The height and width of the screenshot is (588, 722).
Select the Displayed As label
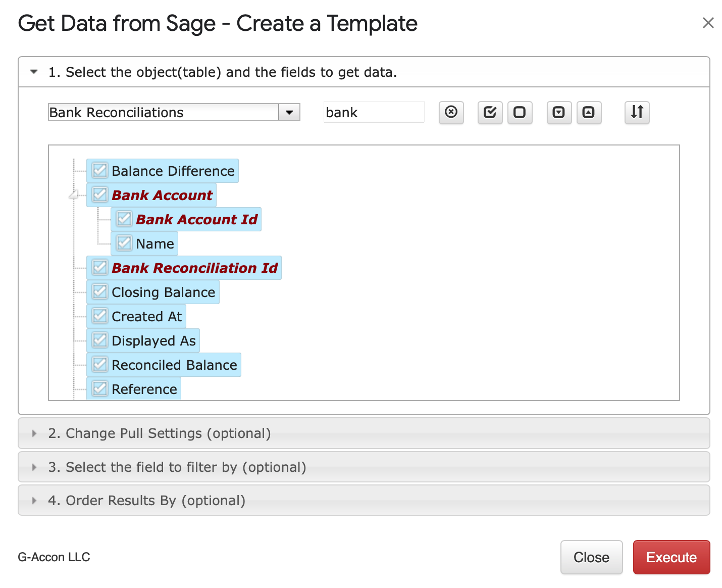pyautogui.click(x=154, y=340)
